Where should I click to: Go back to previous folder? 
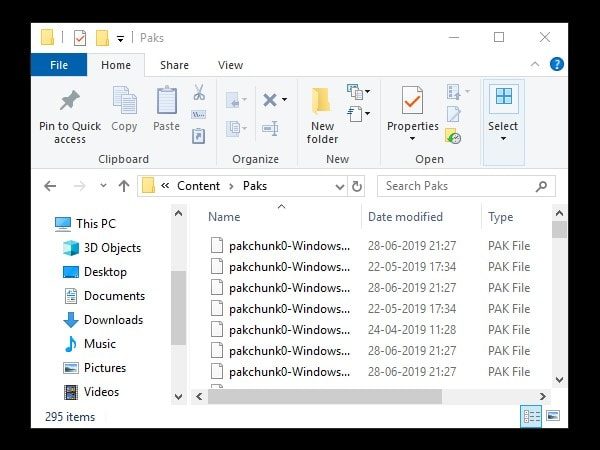pyautogui.click(x=50, y=186)
